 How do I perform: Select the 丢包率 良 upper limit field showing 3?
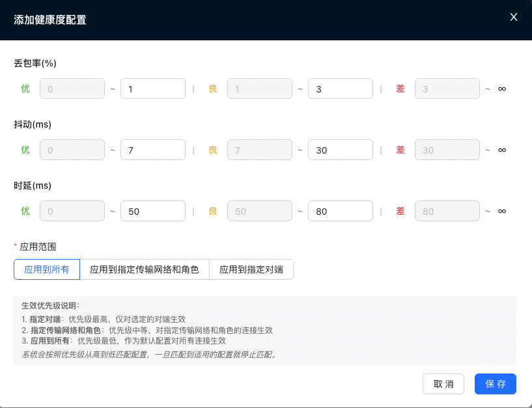coord(341,88)
